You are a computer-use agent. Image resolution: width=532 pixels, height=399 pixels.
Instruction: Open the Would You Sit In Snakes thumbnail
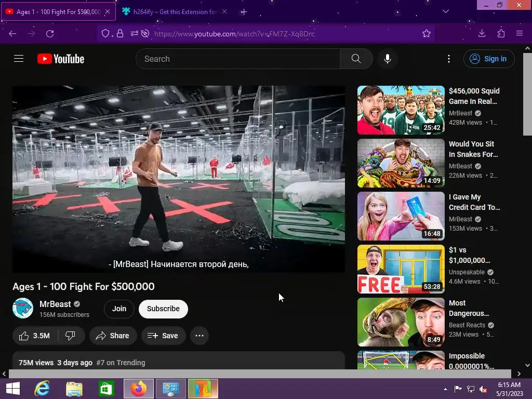401,163
